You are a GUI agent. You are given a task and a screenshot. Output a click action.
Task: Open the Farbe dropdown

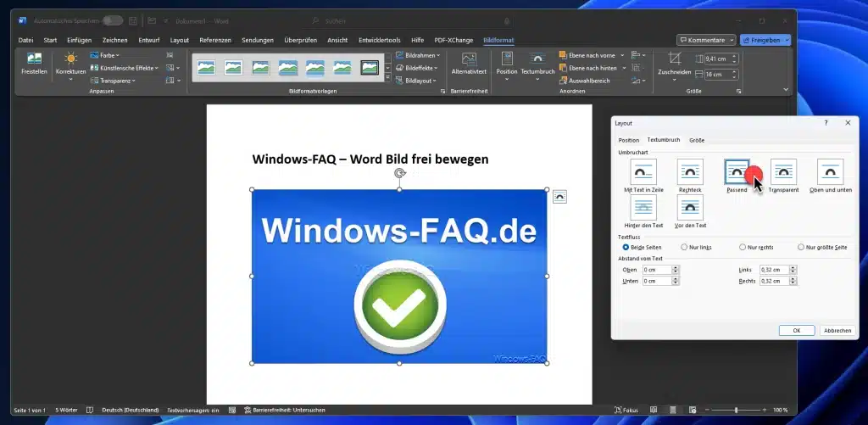[104, 55]
